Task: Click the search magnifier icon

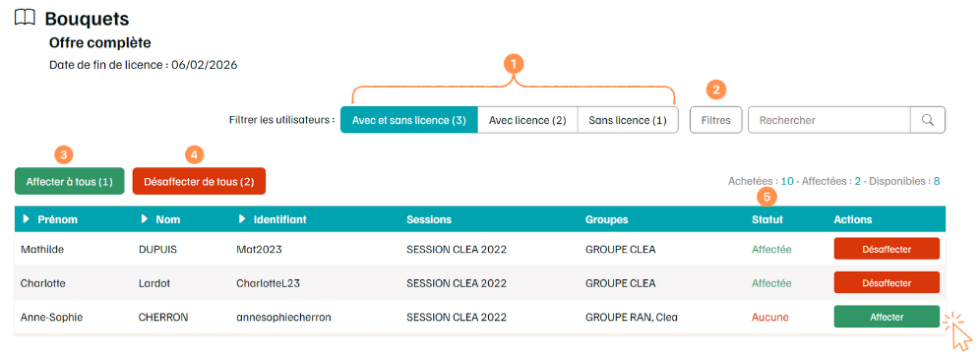Action: (928, 120)
